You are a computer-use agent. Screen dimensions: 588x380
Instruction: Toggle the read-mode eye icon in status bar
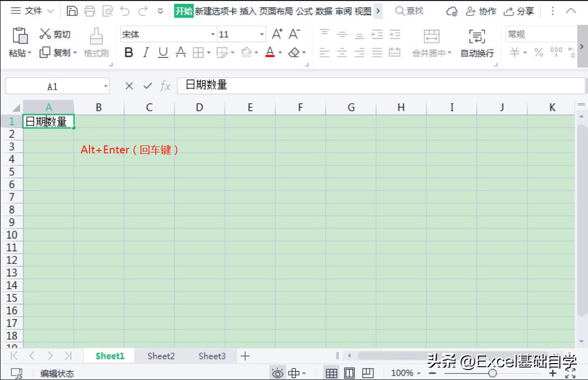(x=278, y=372)
